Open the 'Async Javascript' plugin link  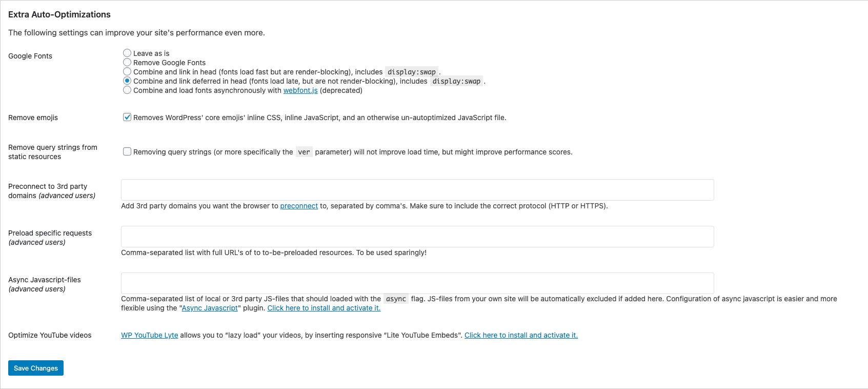click(x=210, y=308)
